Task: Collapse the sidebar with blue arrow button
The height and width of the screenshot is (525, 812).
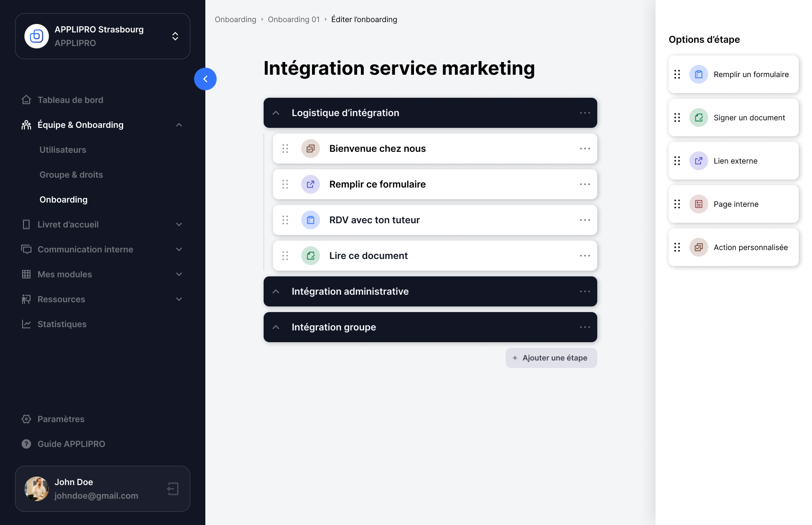Action: click(x=205, y=79)
